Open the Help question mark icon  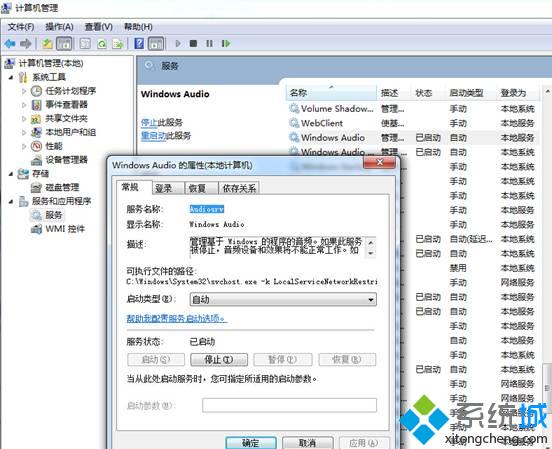(139, 44)
